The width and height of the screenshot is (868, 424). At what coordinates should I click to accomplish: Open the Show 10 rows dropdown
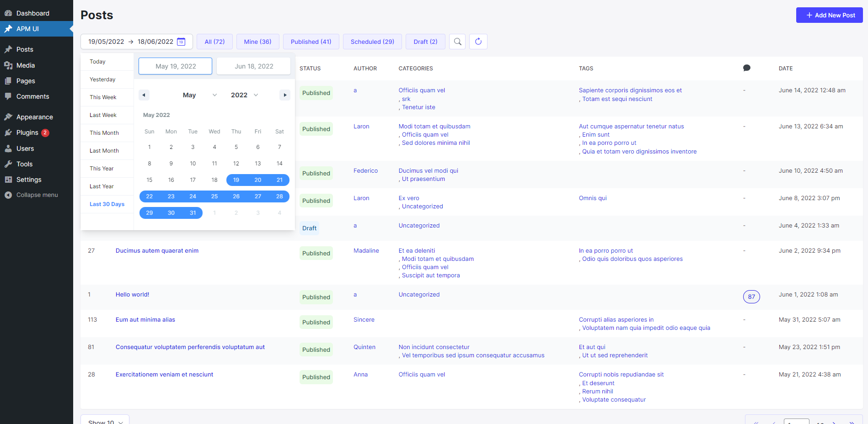tap(105, 421)
